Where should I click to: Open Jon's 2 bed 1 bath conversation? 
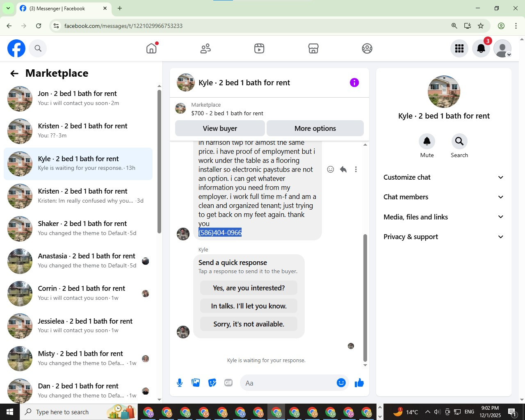coord(78,98)
